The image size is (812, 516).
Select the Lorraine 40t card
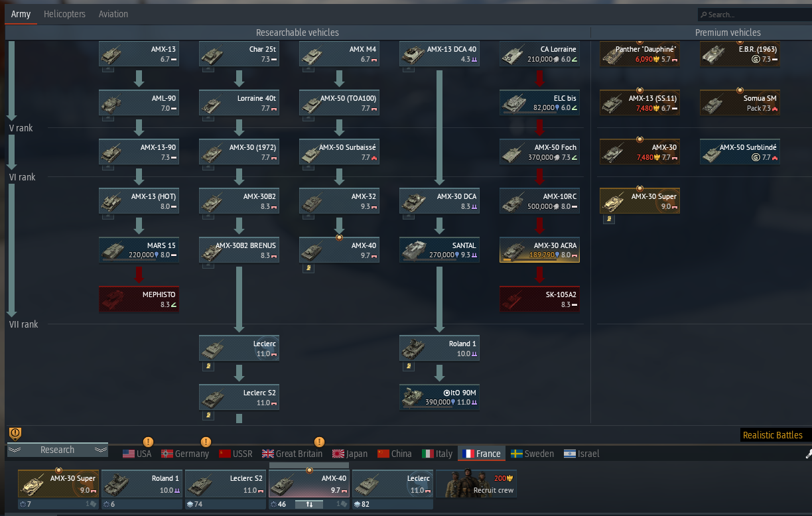click(x=239, y=103)
